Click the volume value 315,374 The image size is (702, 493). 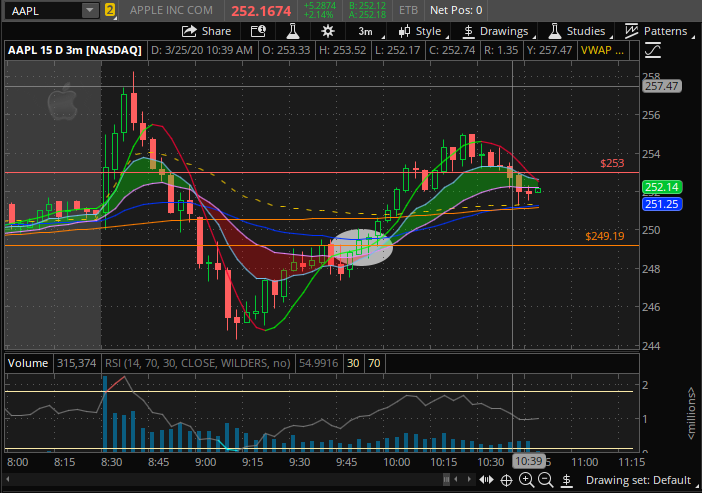[x=77, y=363]
